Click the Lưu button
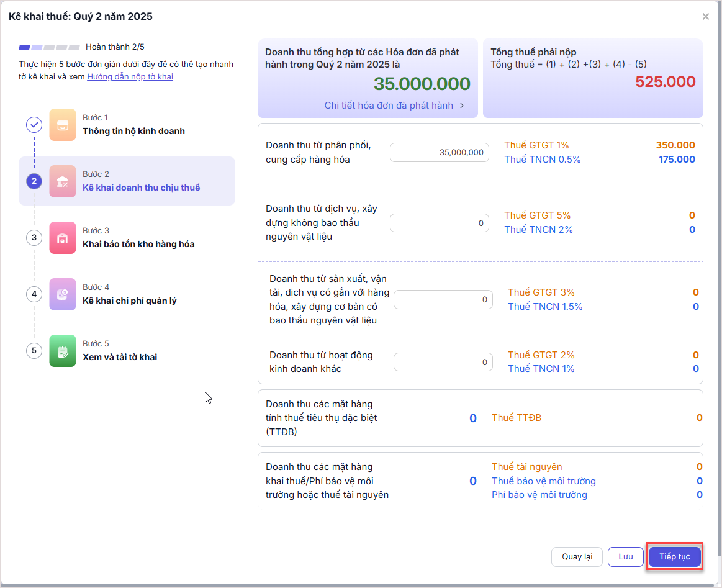 point(625,557)
